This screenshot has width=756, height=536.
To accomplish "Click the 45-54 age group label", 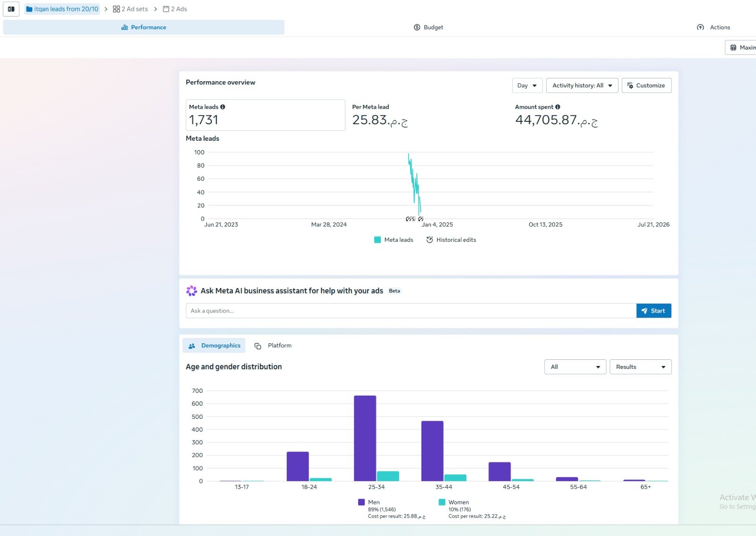I will 511,487.
